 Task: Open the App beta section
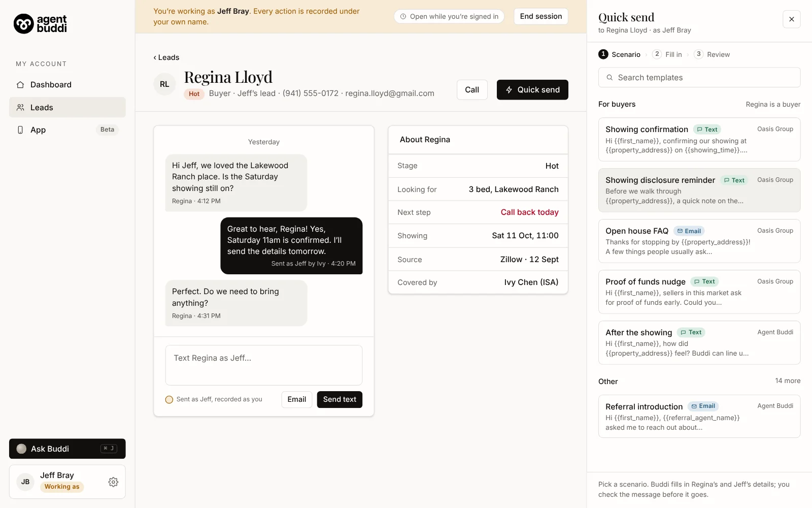tap(67, 130)
